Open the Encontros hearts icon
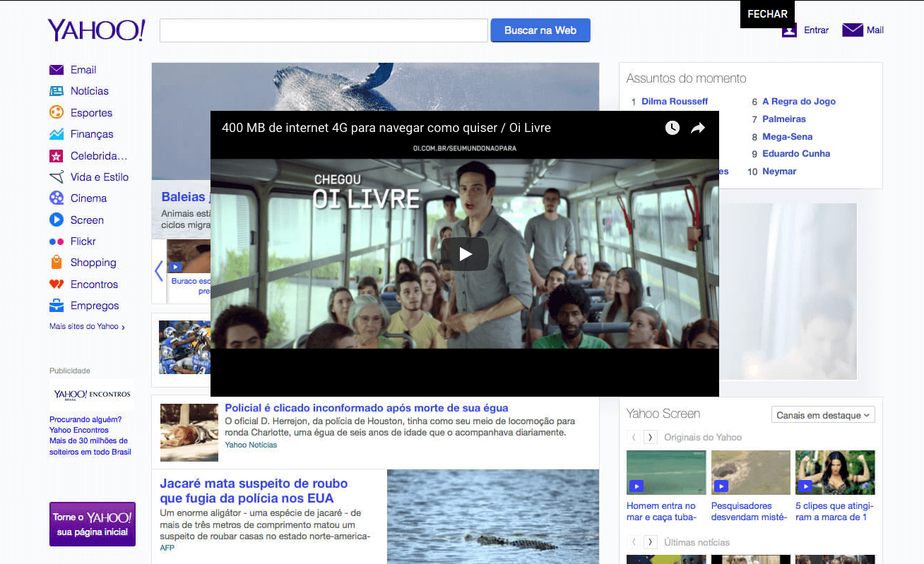 (x=57, y=284)
